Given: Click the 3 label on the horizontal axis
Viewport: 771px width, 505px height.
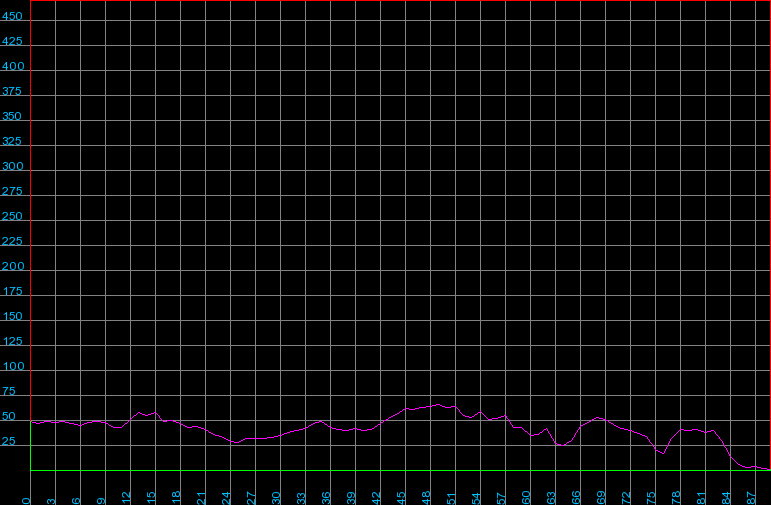Looking at the screenshot, I should 51,501.
